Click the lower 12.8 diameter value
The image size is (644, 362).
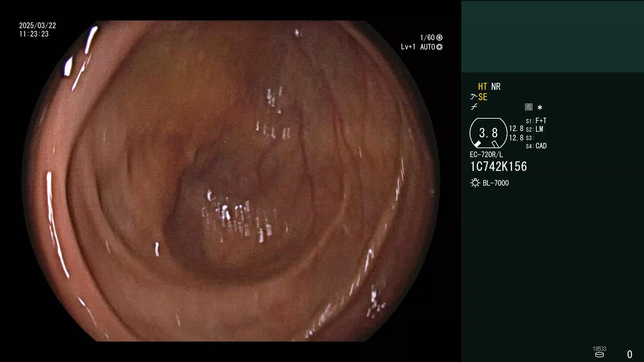pyautogui.click(x=516, y=138)
